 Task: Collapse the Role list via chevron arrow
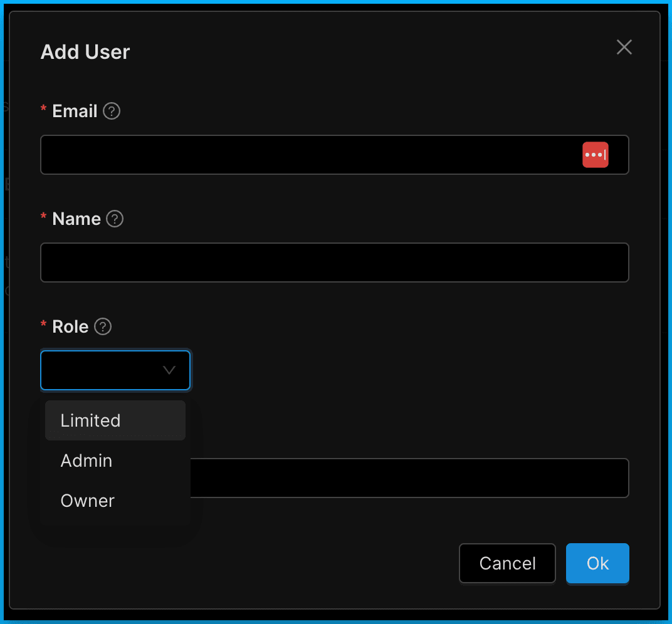169,370
